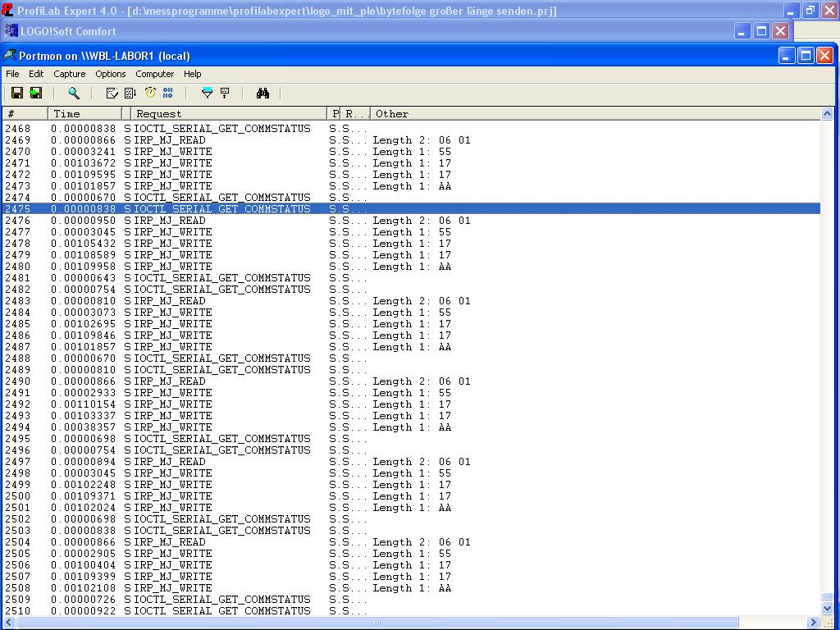The image size is (840, 630).
Task: Click the Time column header
Action: [84, 113]
